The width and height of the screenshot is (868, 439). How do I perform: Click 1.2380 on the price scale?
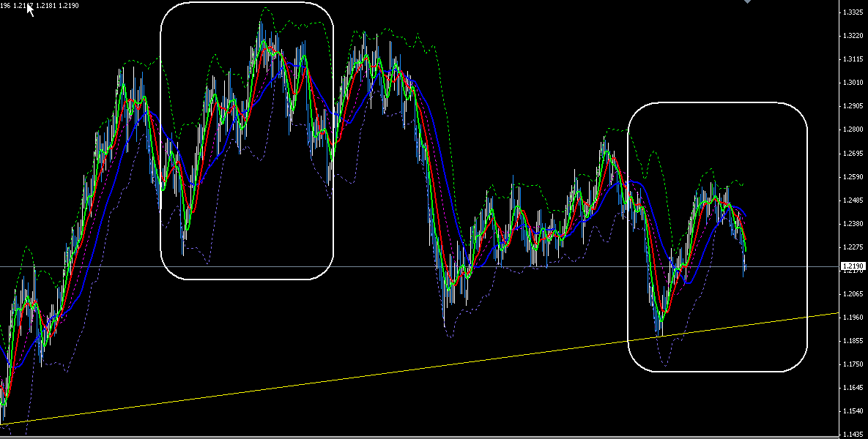(853, 223)
